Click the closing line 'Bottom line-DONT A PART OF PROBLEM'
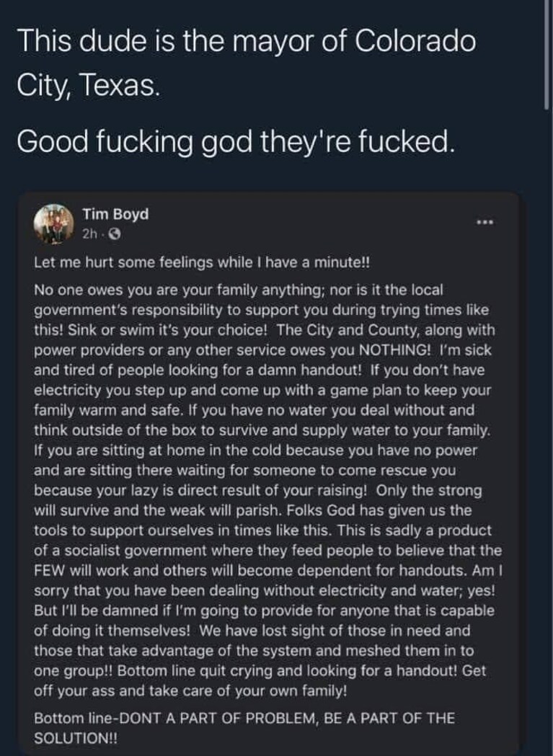 pyautogui.click(x=244, y=719)
